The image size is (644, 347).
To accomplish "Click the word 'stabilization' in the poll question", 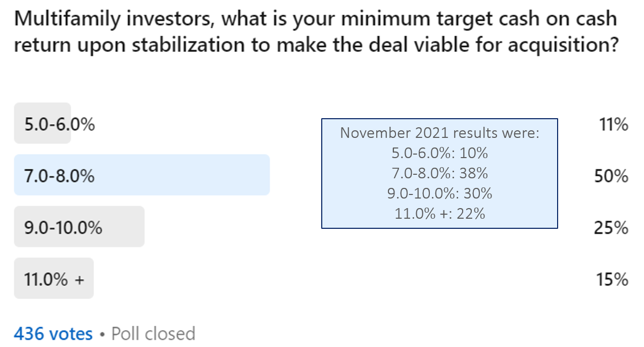I will pos(188,45).
